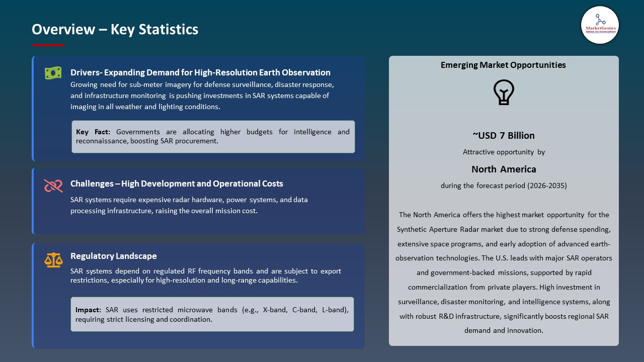Collapse the Emerging Market Opportunities panel
This screenshot has height=362, width=644.
(504, 201)
